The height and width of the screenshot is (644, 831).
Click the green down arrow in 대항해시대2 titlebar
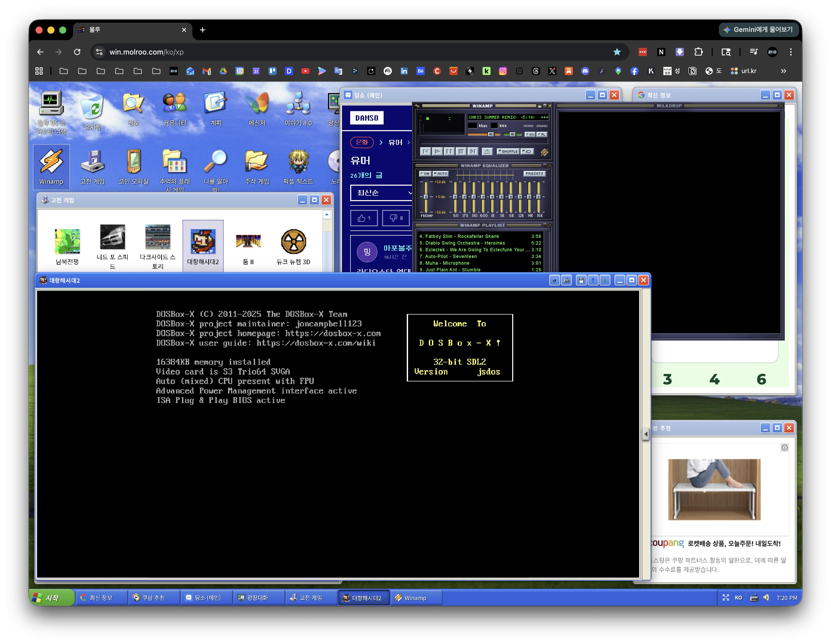point(605,281)
